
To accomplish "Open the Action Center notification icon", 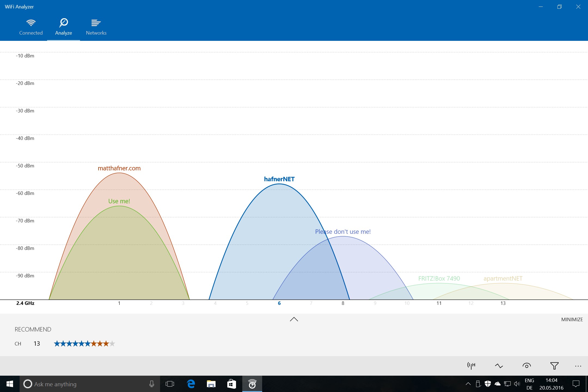I will (576, 384).
